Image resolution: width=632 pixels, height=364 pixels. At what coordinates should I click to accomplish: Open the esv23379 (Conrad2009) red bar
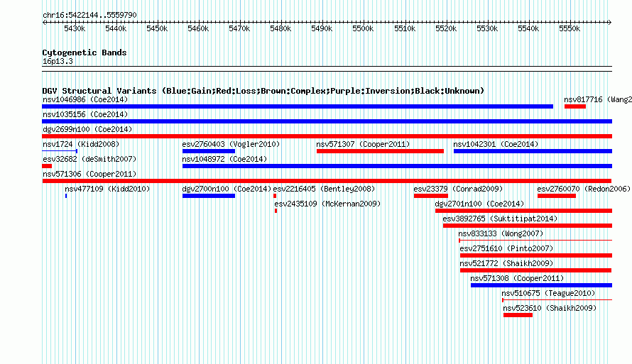(x=431, y=196)
